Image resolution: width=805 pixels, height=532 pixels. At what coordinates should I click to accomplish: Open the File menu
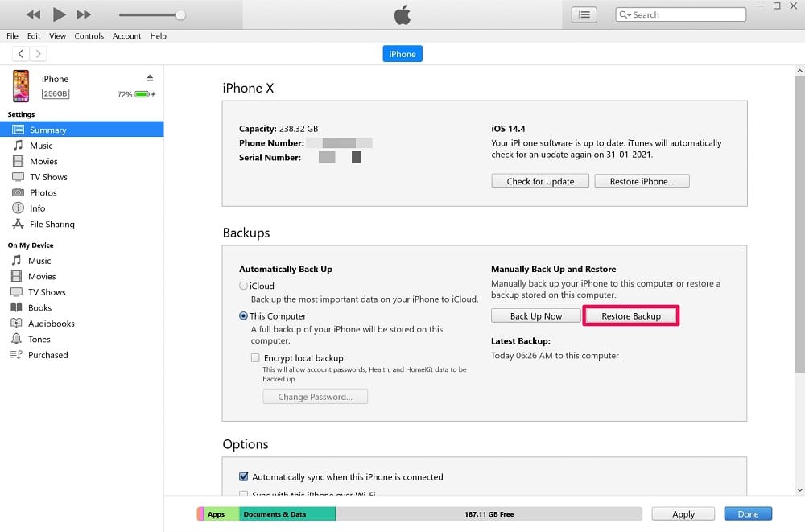tap(12, 36)
